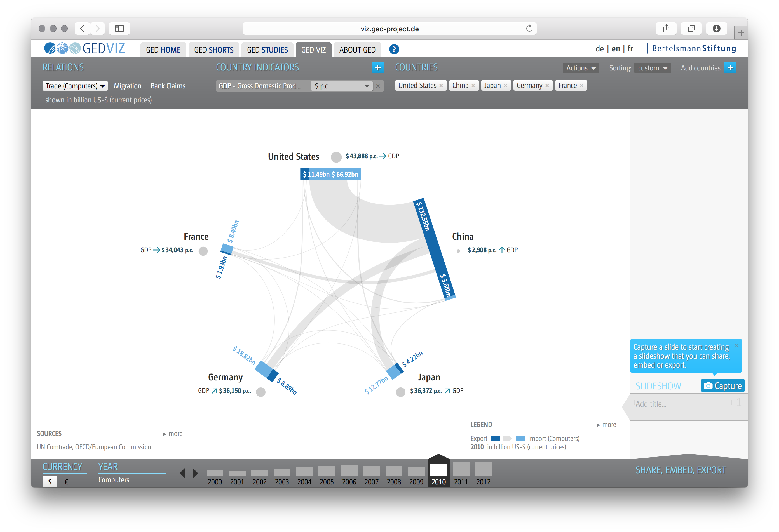Step timeline to previous year arrow
779x532 pixels.
pos(183,473)
